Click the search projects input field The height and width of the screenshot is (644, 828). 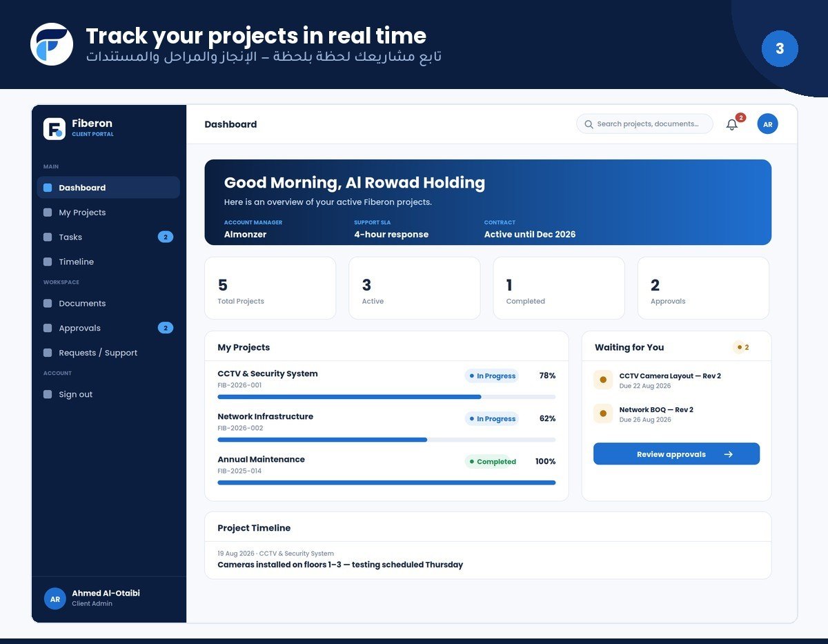[x=644, y=124]
